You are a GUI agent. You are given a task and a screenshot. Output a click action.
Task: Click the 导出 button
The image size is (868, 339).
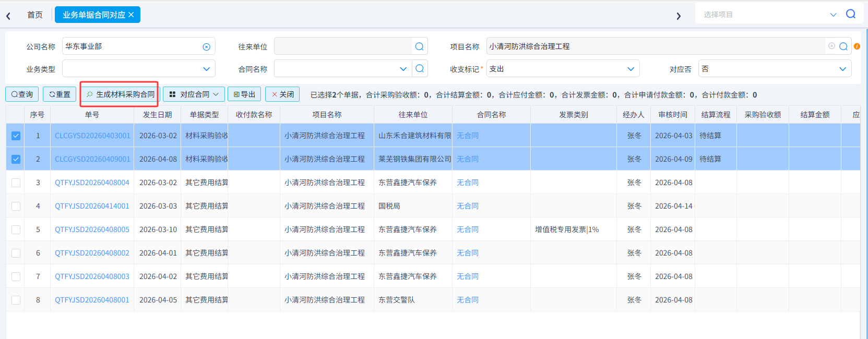[244, 94]
